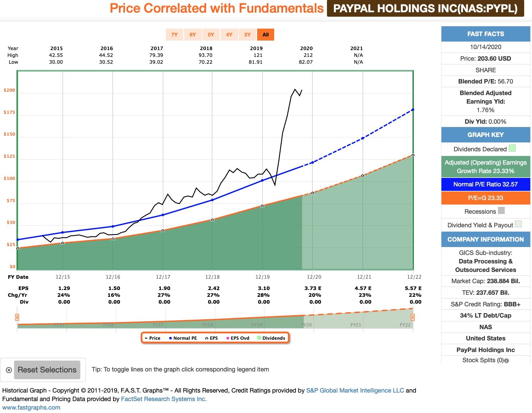The height and width of the screenshot is (413, 532).
Task: Open the FactSet Research Systems Inc. link
Action: pyautogui.click(x=164, y=399)
